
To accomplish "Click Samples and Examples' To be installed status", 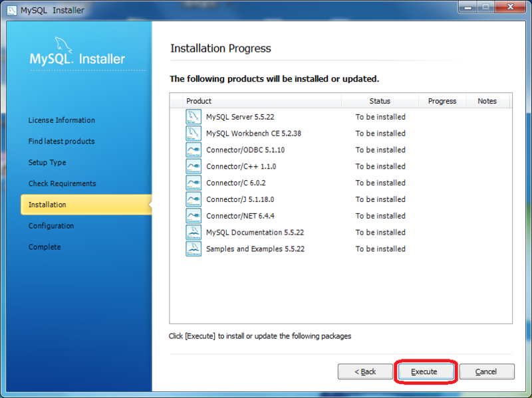I will pyautogui.click(x=380, y=249).
